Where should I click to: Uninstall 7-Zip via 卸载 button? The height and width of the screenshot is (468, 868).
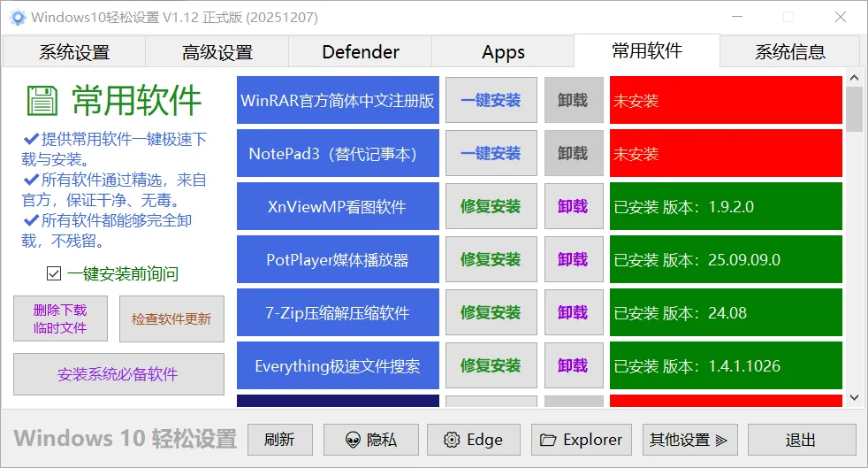tap(574, 313)
